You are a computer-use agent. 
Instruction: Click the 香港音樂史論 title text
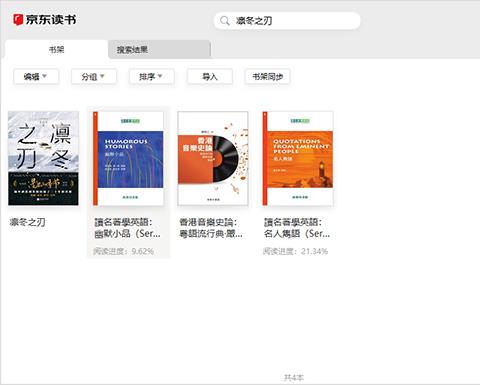(211, 228)
